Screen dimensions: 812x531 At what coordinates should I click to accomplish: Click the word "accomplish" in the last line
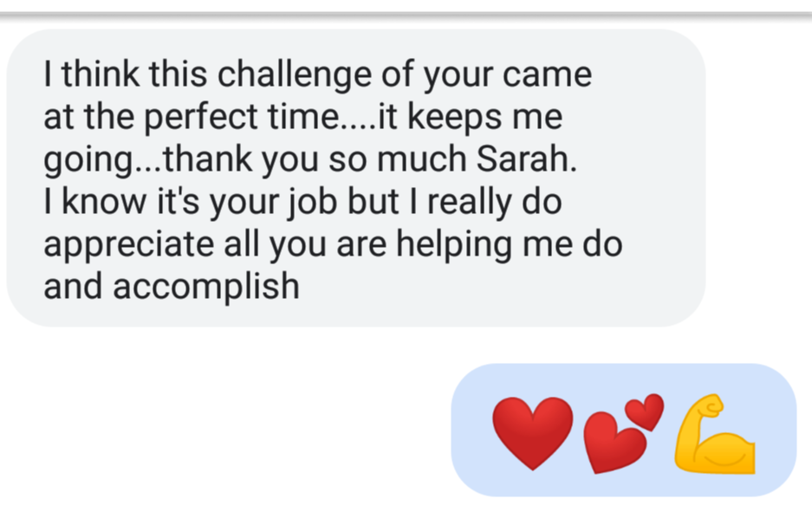206,287
